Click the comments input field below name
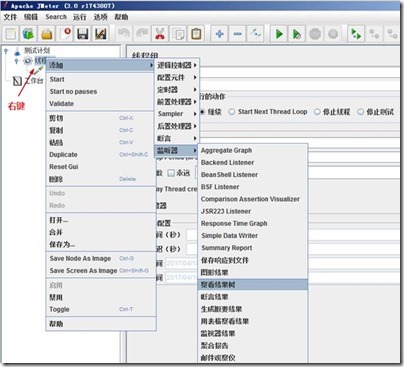 pos(299,85)
